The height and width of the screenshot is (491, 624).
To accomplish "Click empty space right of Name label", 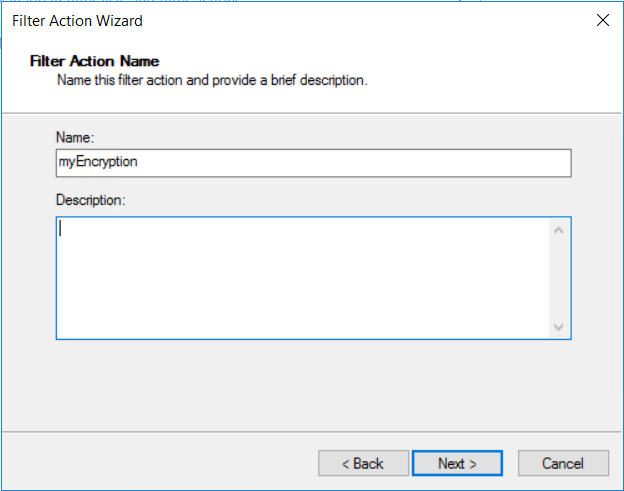I will (x=300, y=135).
